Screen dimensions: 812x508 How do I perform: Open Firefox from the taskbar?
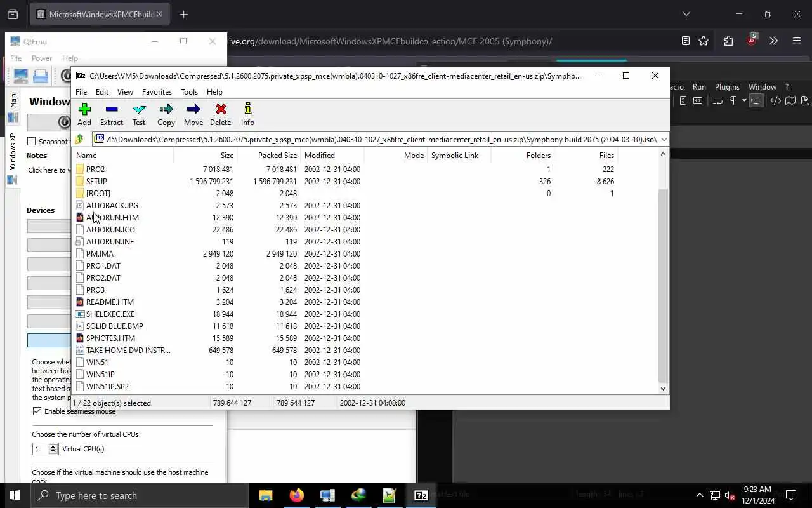(296, 495)
